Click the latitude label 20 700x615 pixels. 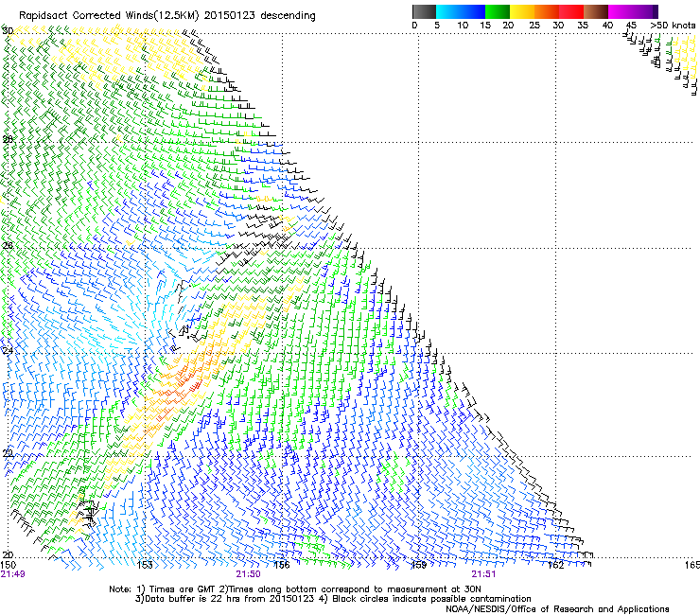pyautogui.click(x=8, y=554)
